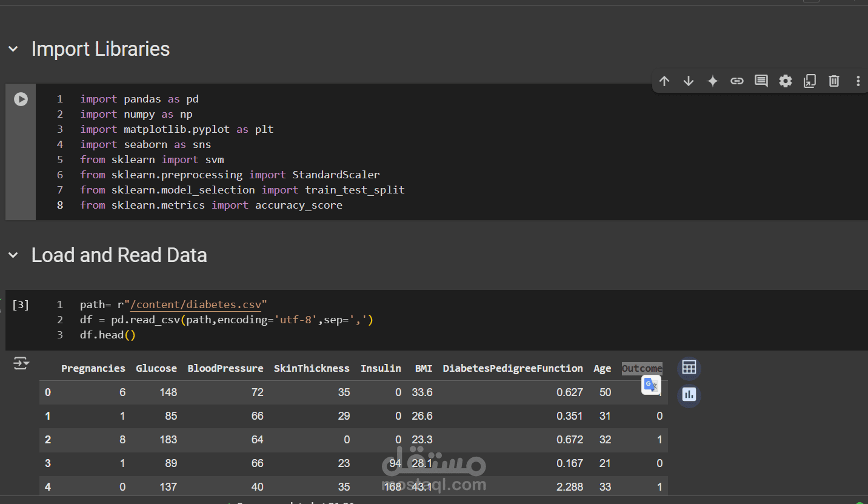Collapse the Import Libraries section
Image resolution: width=868 pixels, height=504 pixels.
[x=13, y=49]
